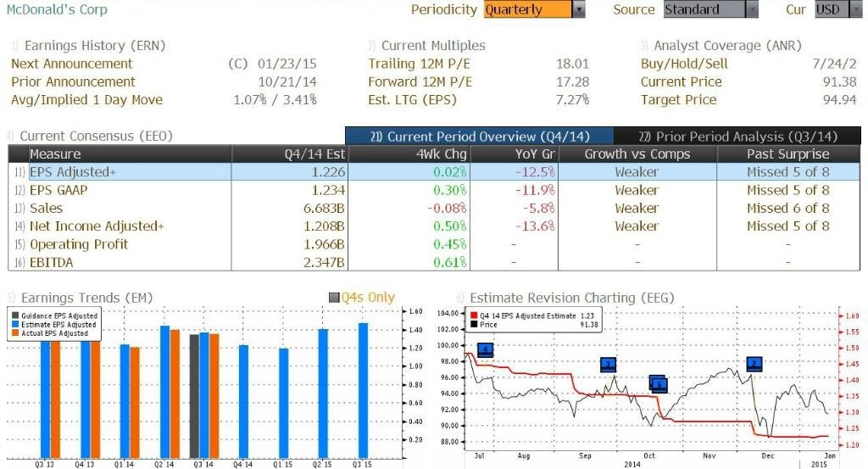Click the black Price legend swatch
Viewport: 868px width, 469px height.
point(474,325)
